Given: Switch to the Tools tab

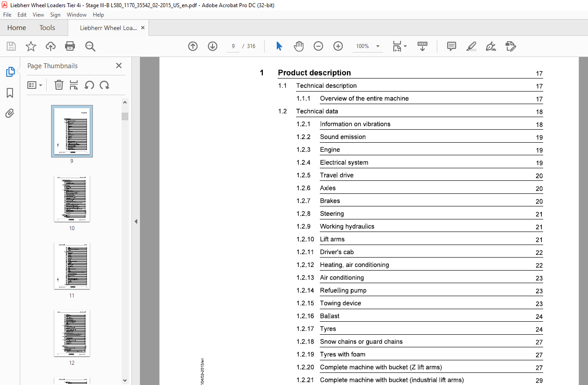Looking at the screenshot, I should coord(47,28).
